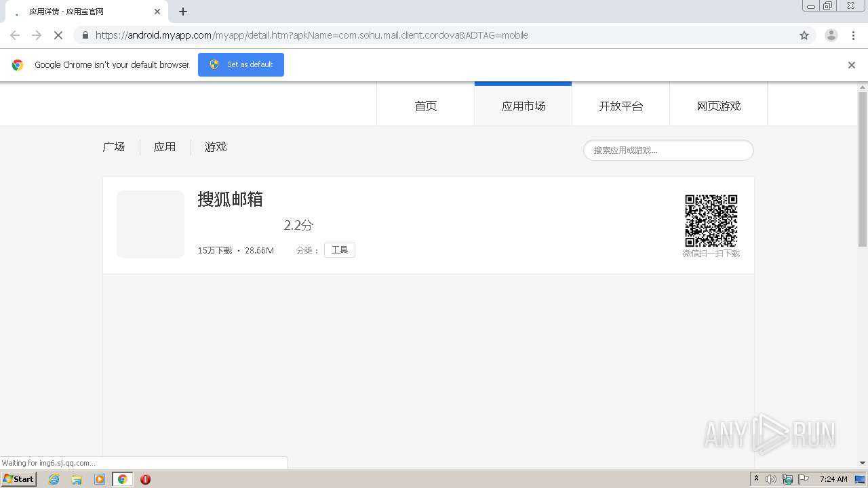Screen dimensions: 868x488
Task: Click the browser back arrow
Action: [x=15, y=35]
